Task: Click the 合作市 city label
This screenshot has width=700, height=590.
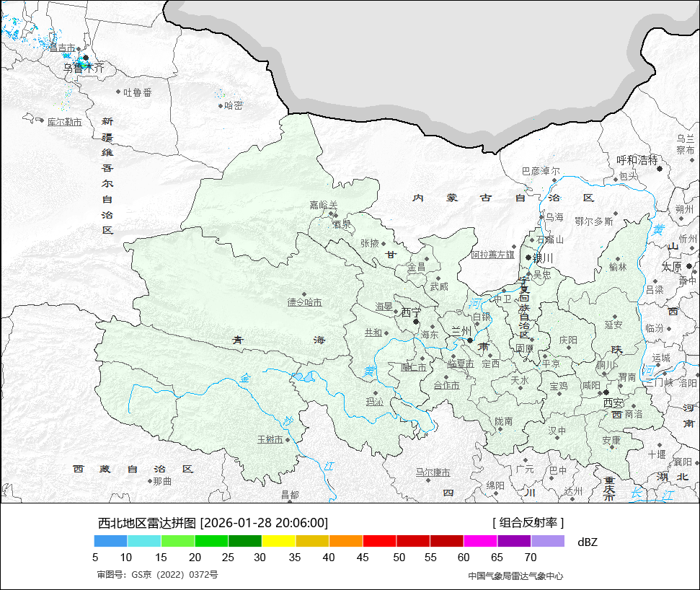Action: click(x=446, y=385)
